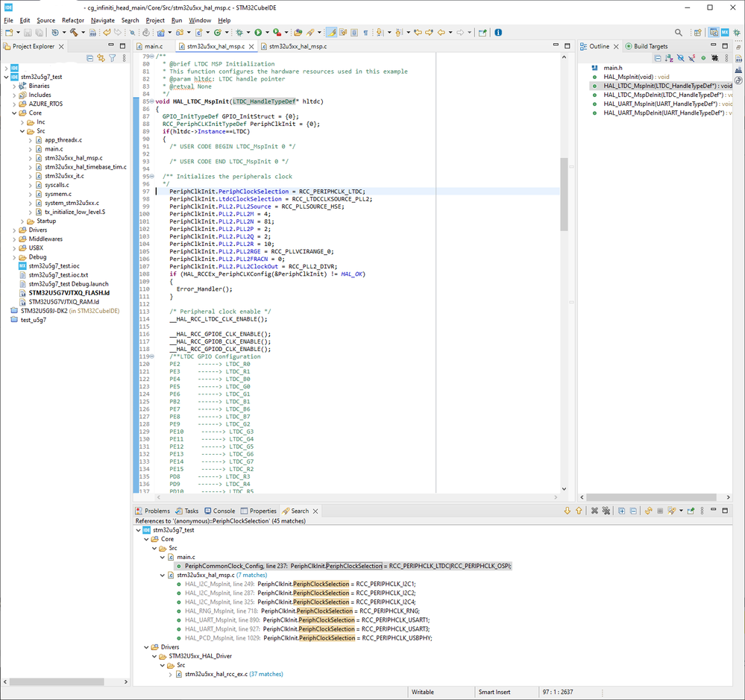The width and height of the screenshot is (745, 700).
Task: Run the application with the green play icon
Action: point(258,34)
